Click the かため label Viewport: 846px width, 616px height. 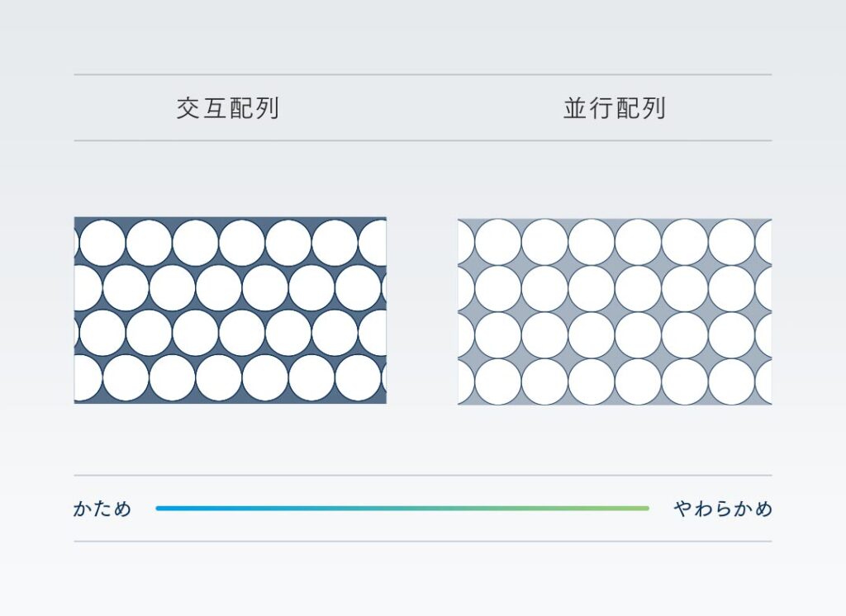point(102,508)
